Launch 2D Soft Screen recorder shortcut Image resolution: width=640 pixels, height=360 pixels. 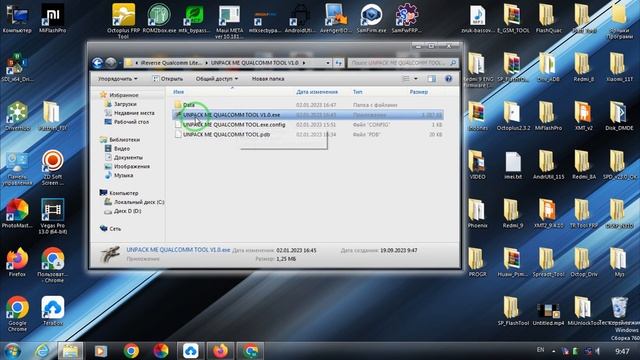click(52, 167)
